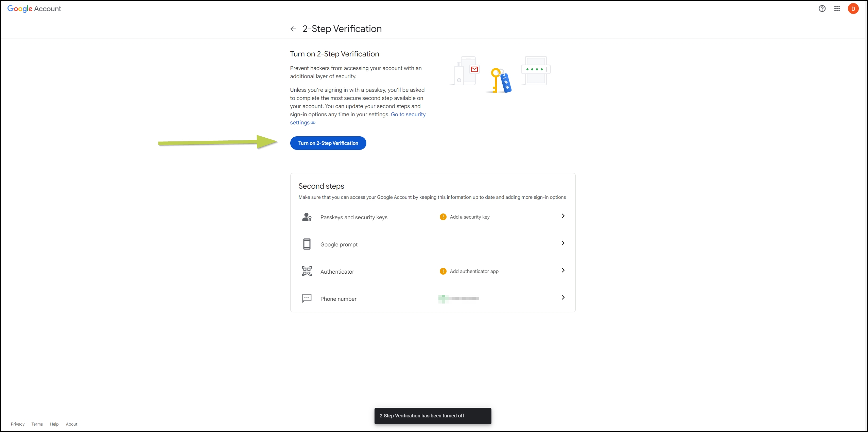Follow the Go to security settings link
This screenshot has height=432, width=868.
tap(408, 115)
